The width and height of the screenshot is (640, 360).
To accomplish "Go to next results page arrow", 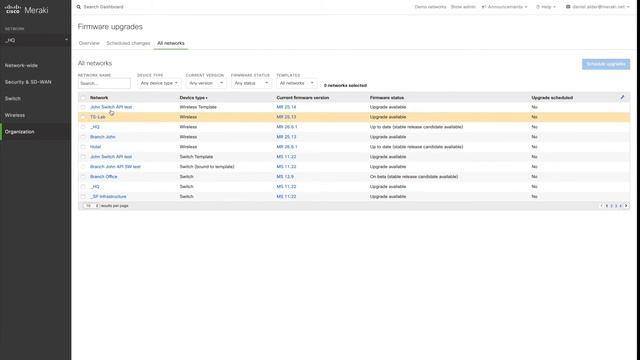I will tap(626, 206).
